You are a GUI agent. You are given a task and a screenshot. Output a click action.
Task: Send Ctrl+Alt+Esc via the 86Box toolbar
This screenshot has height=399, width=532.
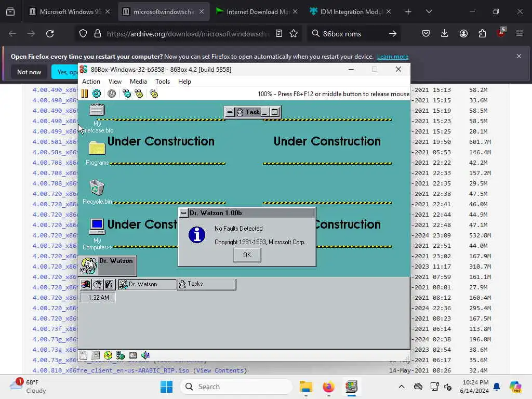click(139, 94)
